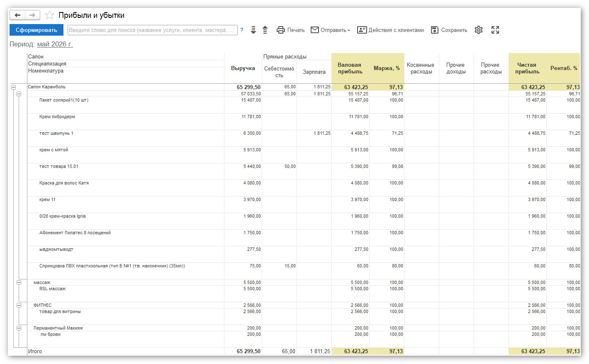Open search help question mark
This screenshot has height=364, width=589.
242,30
